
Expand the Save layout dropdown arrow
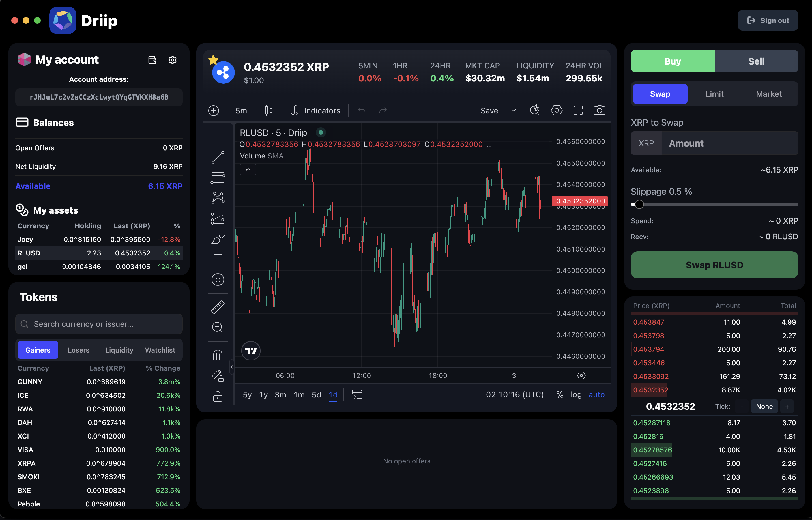(514, 110)
